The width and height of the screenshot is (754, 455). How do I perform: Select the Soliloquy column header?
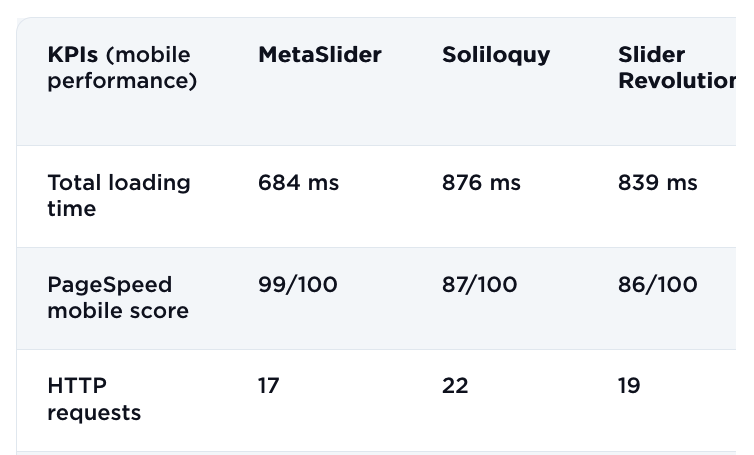point(496,55)
